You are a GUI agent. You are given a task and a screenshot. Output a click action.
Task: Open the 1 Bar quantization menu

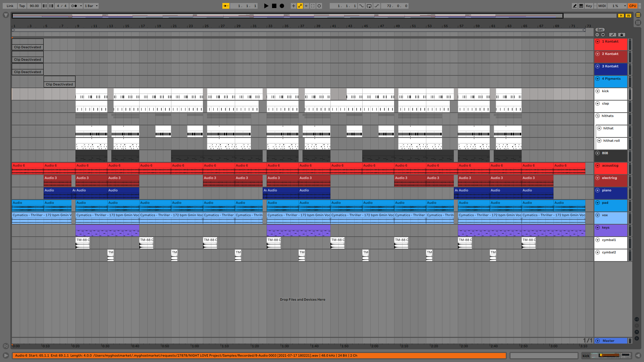point(91,6)
